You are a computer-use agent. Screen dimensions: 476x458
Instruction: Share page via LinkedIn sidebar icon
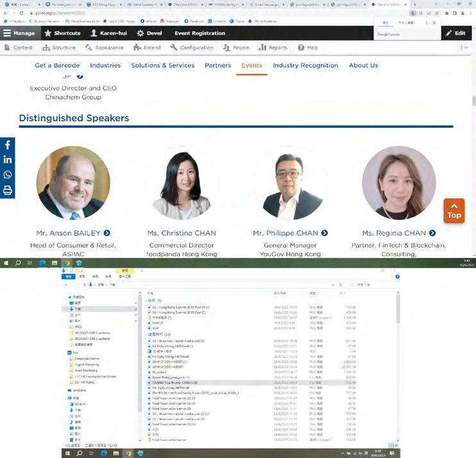click(x=8, y=160)
